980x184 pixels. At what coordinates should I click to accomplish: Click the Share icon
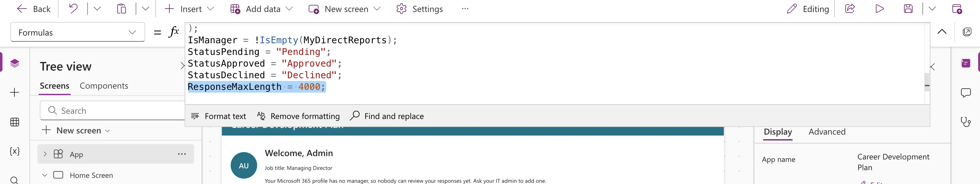[x=850, y=8]
